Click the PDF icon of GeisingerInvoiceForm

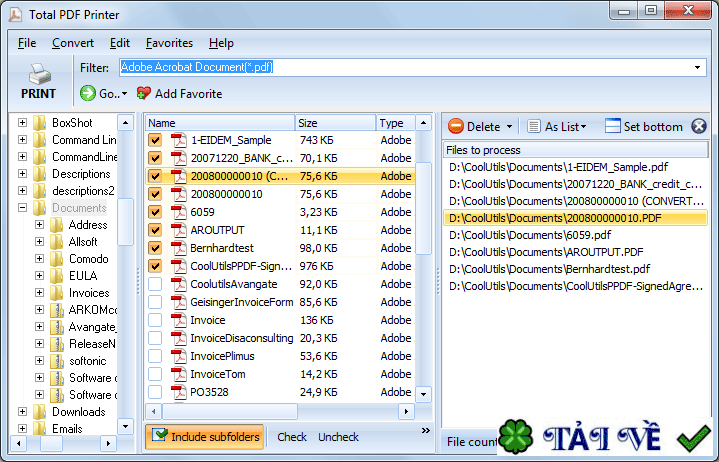click(179, 302)
